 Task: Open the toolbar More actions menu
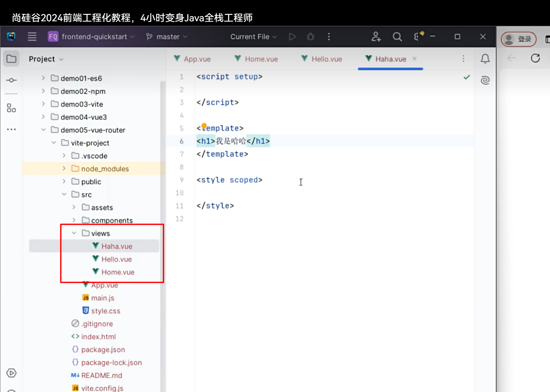point(329,37)
